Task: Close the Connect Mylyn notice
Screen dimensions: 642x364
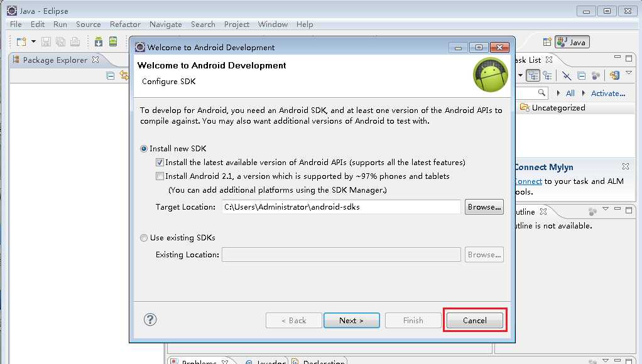Action: pyautogui.click(x=626, y=166)
